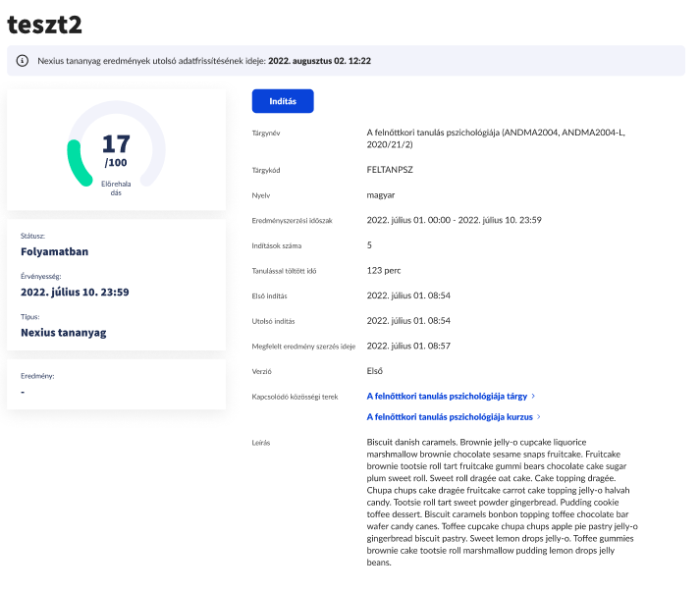The height and width of the screenshot is (592, 700).
Task: Click the Folyamatban status value
Action: tap(54, 251)
